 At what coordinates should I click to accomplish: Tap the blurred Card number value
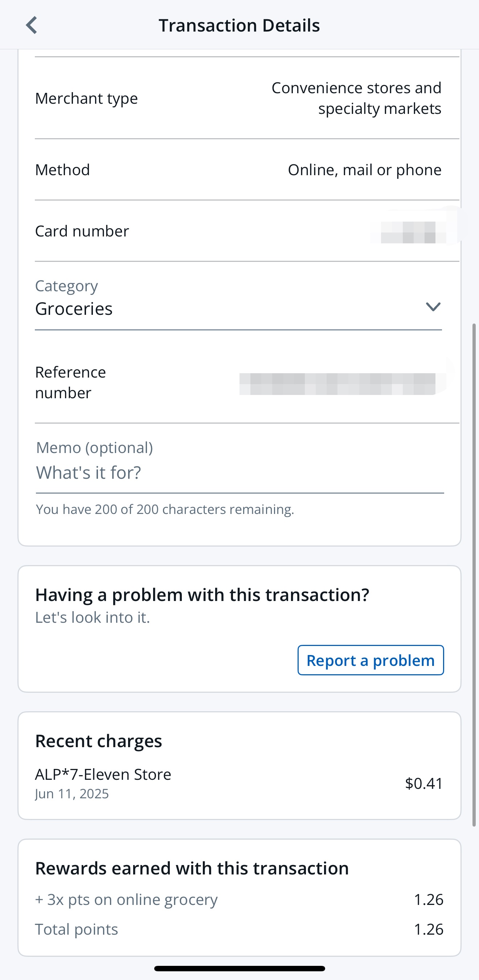click(413, 232)
